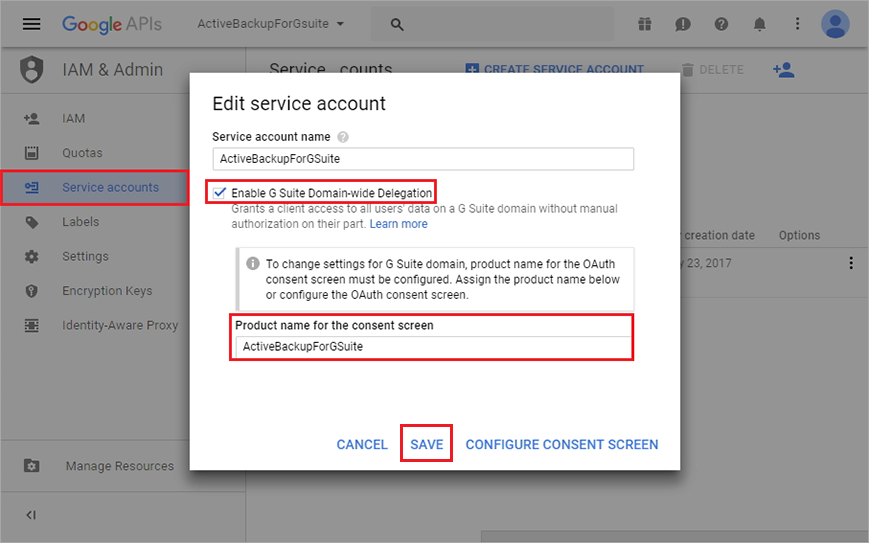The height and width of the screenshot is (543, 869).
Task: Open the top bar three-dot utilities menu
Action: pos(798,24)
